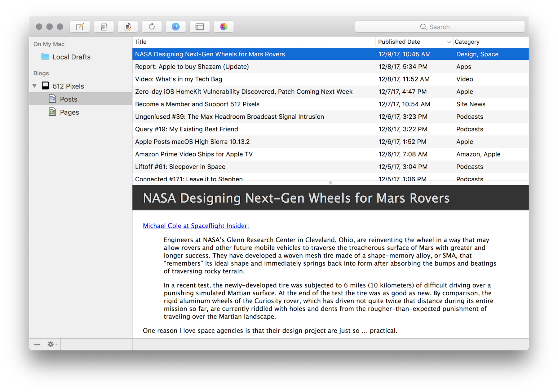Select 'Apple Posts macOS High Sierra 10.13.2'
Screen dimensions: 558x392
click(x=330, y=142)
